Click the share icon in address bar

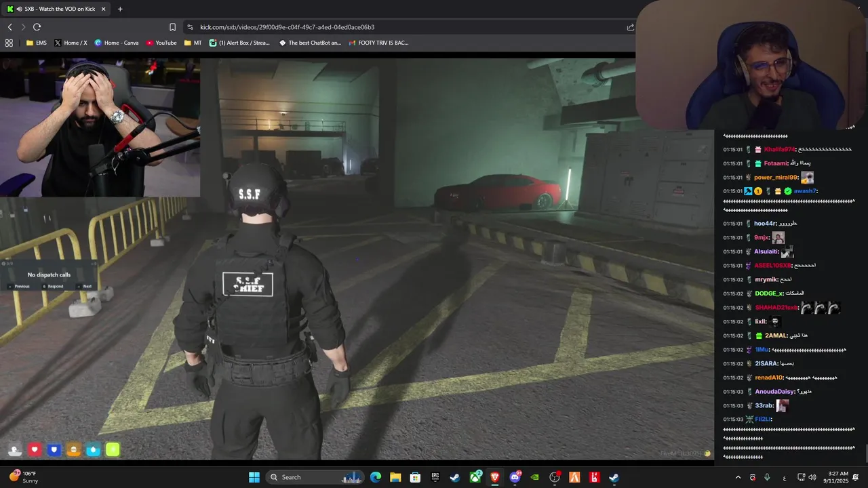pos(630,27)
